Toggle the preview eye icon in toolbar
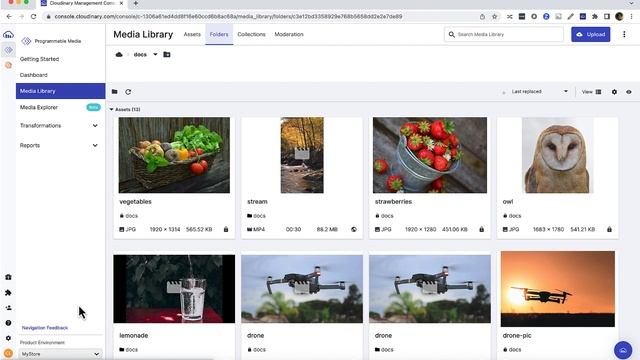 (629, 92)
